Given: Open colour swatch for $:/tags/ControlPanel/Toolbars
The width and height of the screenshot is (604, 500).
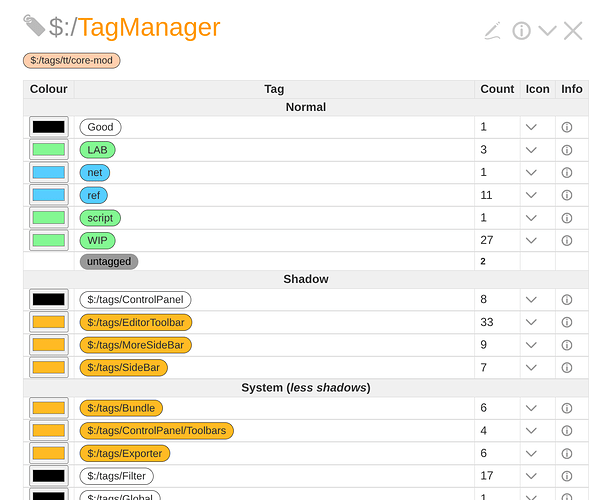Looking at the screenshot, I should point(49,431).
